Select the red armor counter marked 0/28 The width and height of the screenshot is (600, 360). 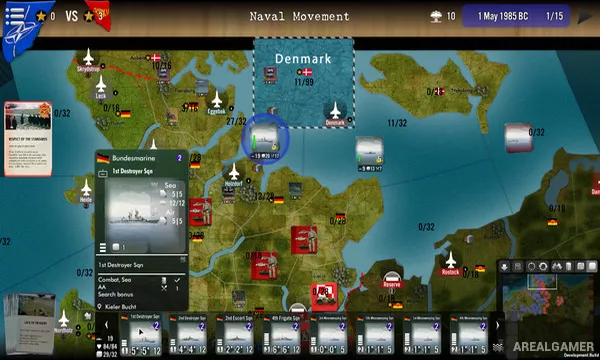(324, 297)
